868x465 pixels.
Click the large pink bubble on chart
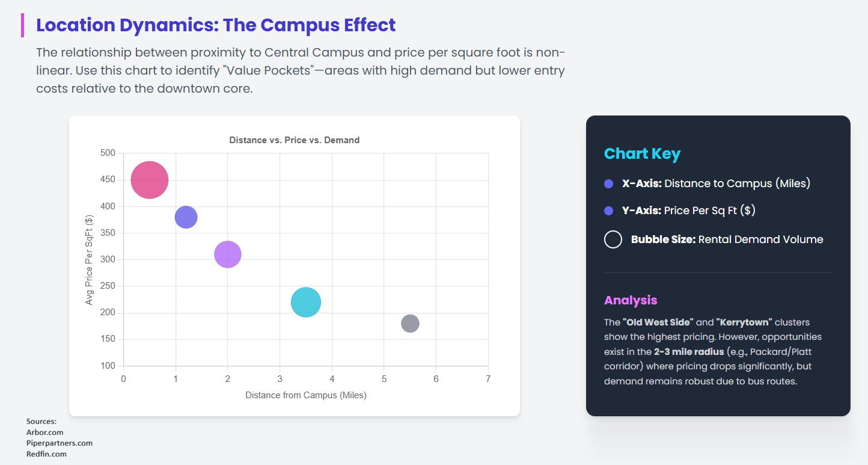tap(149, 180)
